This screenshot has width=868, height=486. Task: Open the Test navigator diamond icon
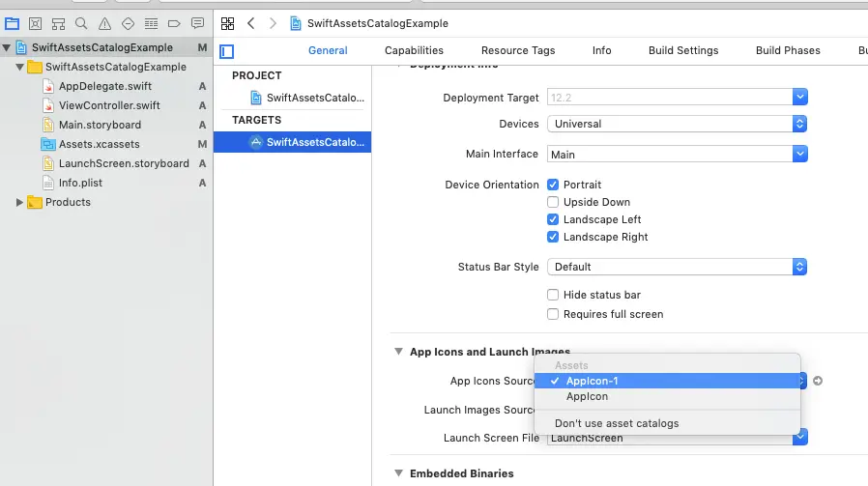(128, 24)
